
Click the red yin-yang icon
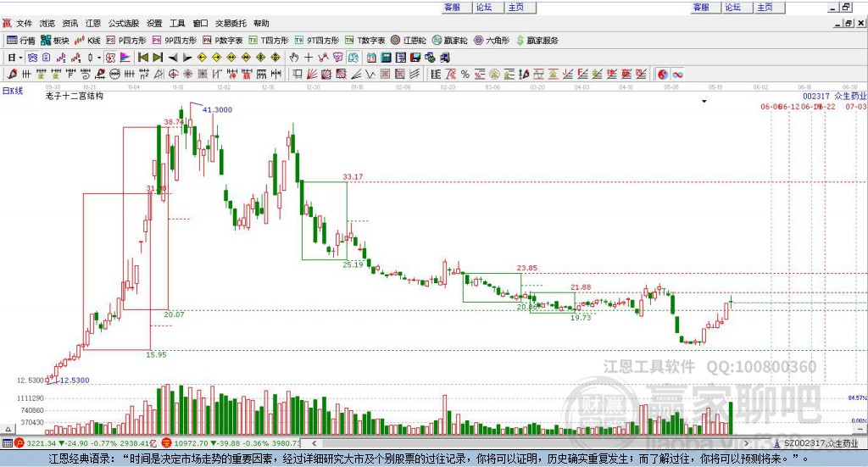point(663,74)
